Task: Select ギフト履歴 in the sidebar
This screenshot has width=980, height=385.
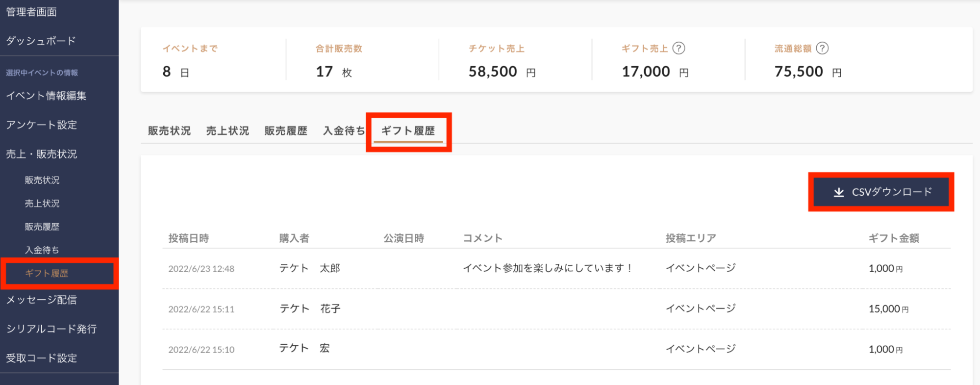Action: point(47,273)
